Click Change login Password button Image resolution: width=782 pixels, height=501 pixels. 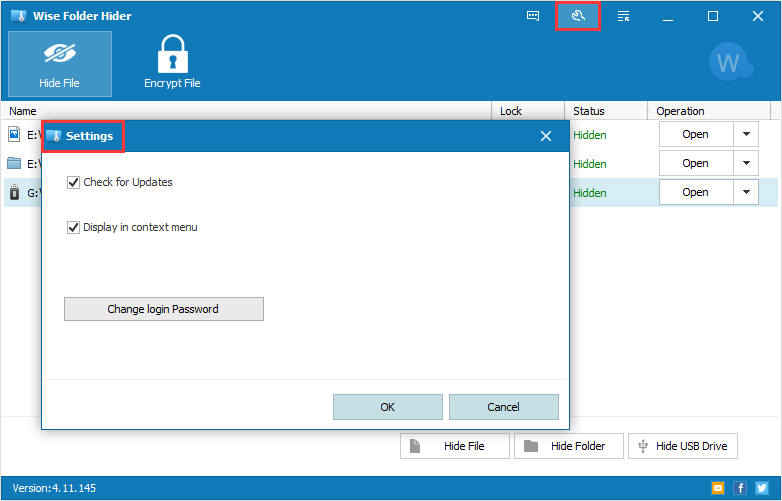164,309
